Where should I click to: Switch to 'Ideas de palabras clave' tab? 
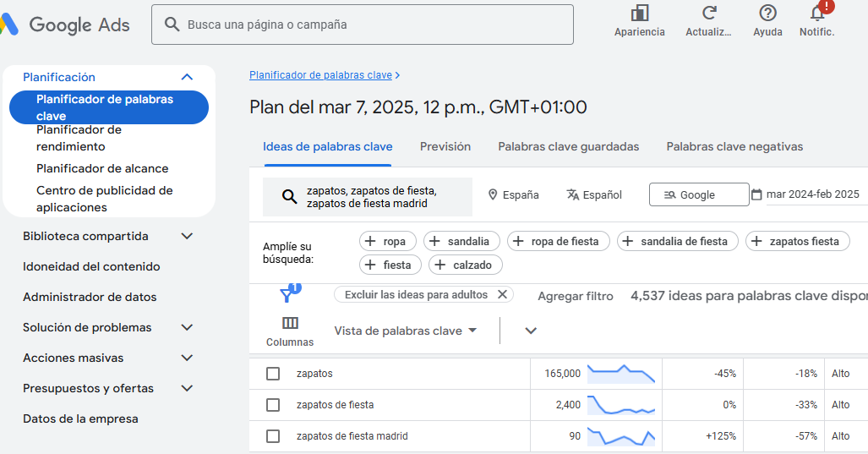tap(328, 147)
